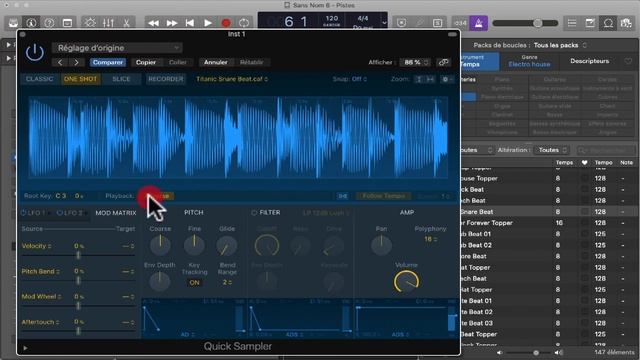Open the Inspector info icon
The height and width of the screenshot is (360, 640).
31,23
